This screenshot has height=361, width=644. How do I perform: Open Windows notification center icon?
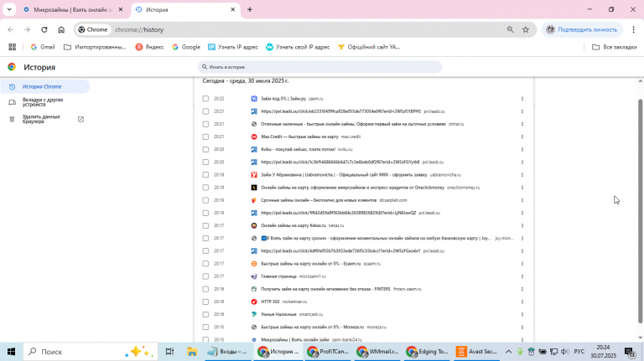point(630,352)
